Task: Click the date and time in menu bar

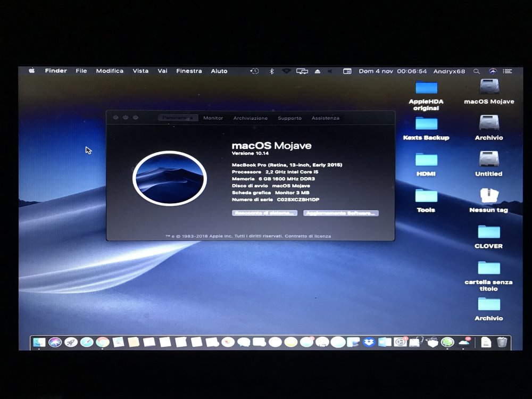Action: tap(393, 71)
